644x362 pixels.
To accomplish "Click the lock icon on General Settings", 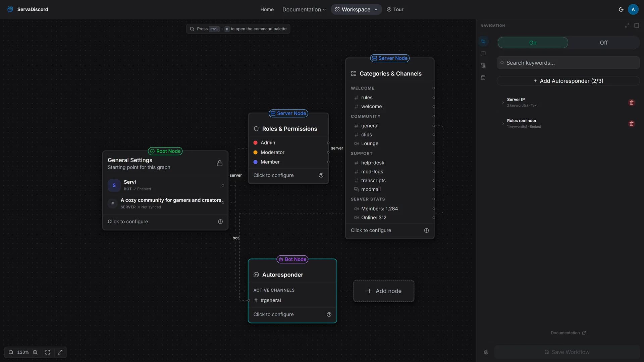I will [219, 163].
